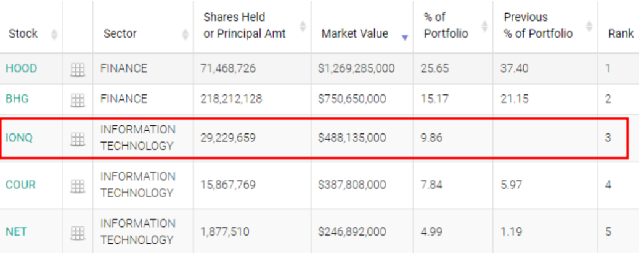This screenshot has height=253, width=644.
Task: Select rank 5 cell for NET
Action: [x=608, y=231]
